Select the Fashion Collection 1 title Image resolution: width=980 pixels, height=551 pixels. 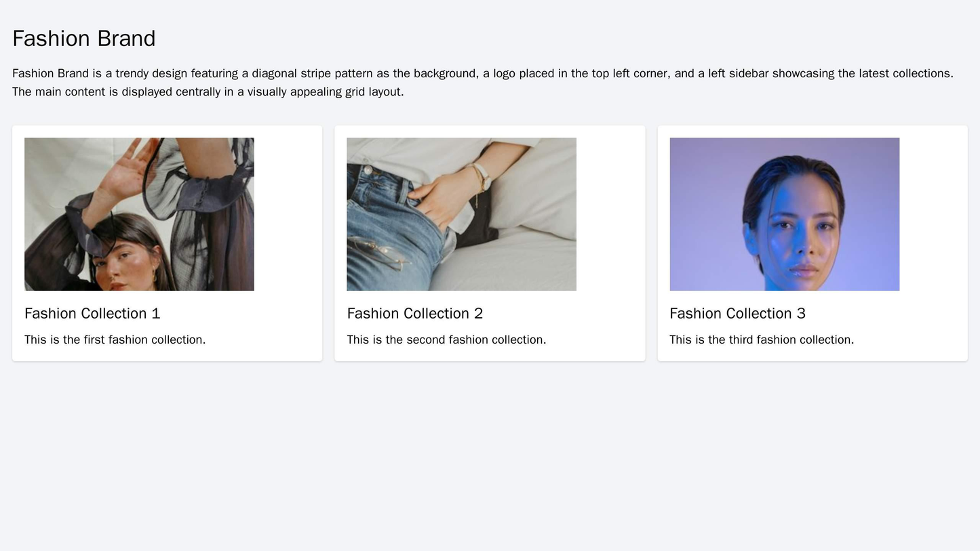(92, 313)
